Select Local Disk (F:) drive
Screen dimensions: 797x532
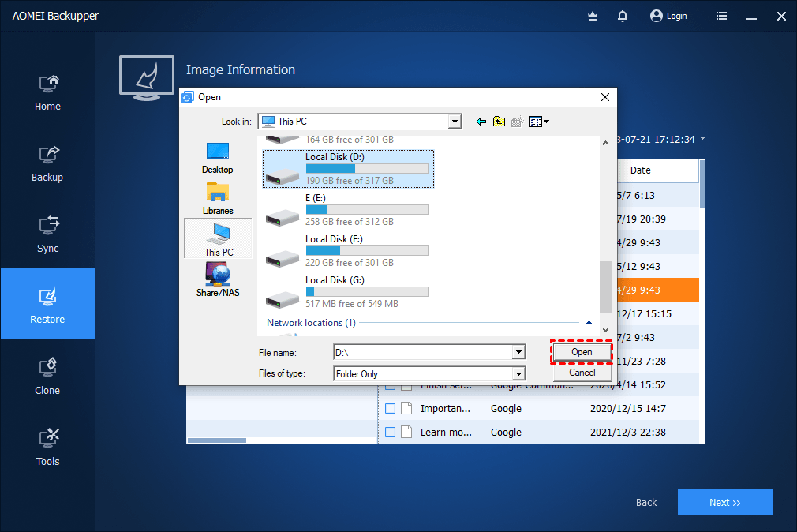click(348, 251)
